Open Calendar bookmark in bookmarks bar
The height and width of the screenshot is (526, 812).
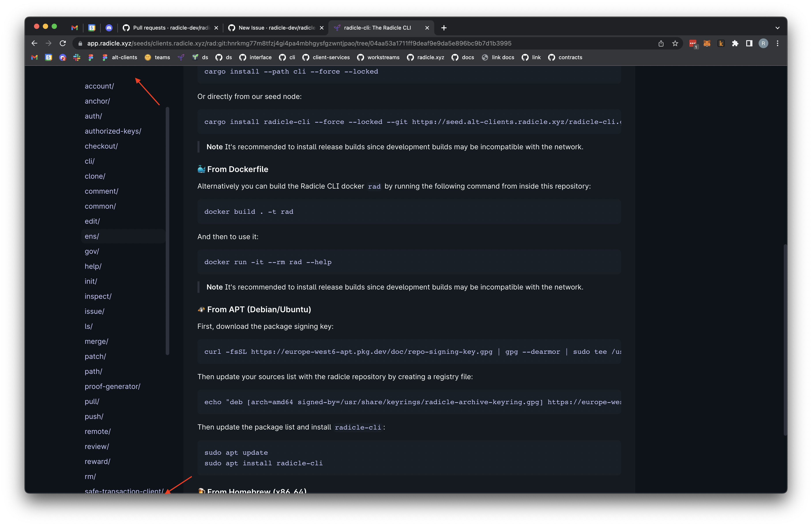click(49, 57)
